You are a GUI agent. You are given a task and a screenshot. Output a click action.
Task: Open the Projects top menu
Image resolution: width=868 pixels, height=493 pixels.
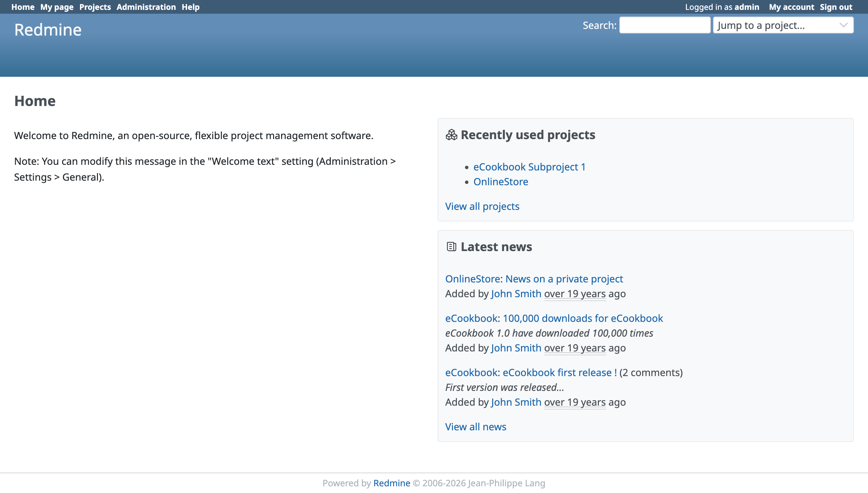(x=95, y=7)
